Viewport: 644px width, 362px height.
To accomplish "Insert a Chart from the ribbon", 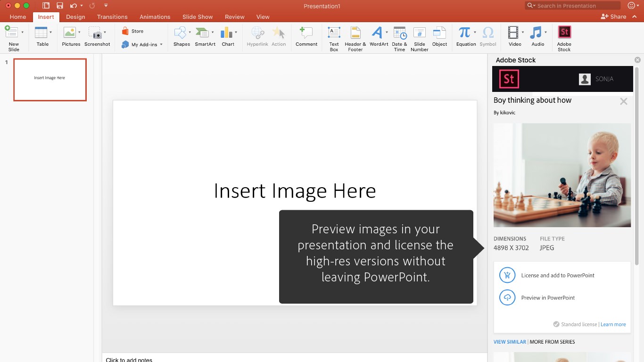I will pyautogui.click(x=227, y=33).
